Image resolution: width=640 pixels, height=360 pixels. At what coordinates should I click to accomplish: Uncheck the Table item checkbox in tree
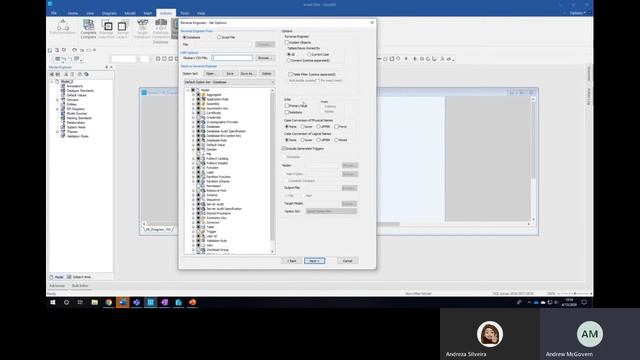tap(198, 227)
